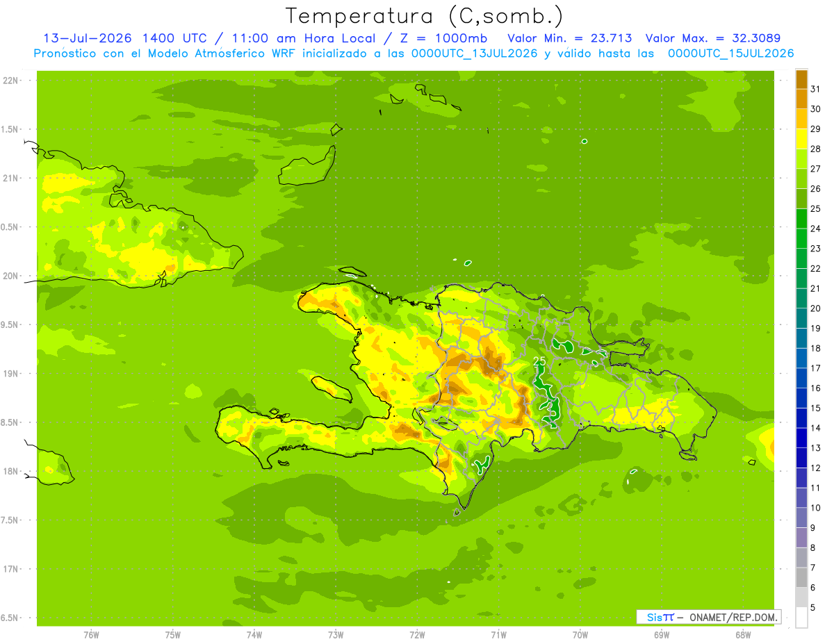Click the '22N' latitude axis label
This screenshot has height=644, width=834.
[x=10, y=81]
